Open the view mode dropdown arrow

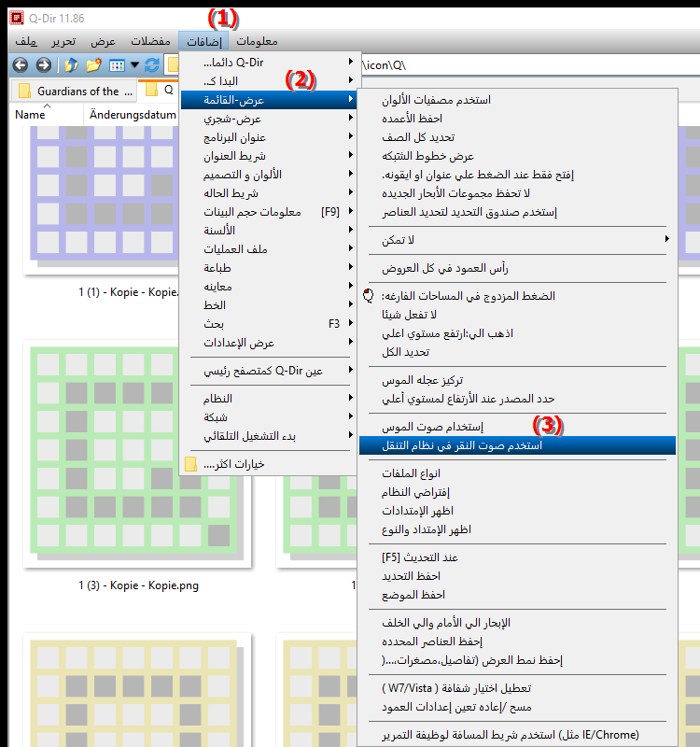134,64
